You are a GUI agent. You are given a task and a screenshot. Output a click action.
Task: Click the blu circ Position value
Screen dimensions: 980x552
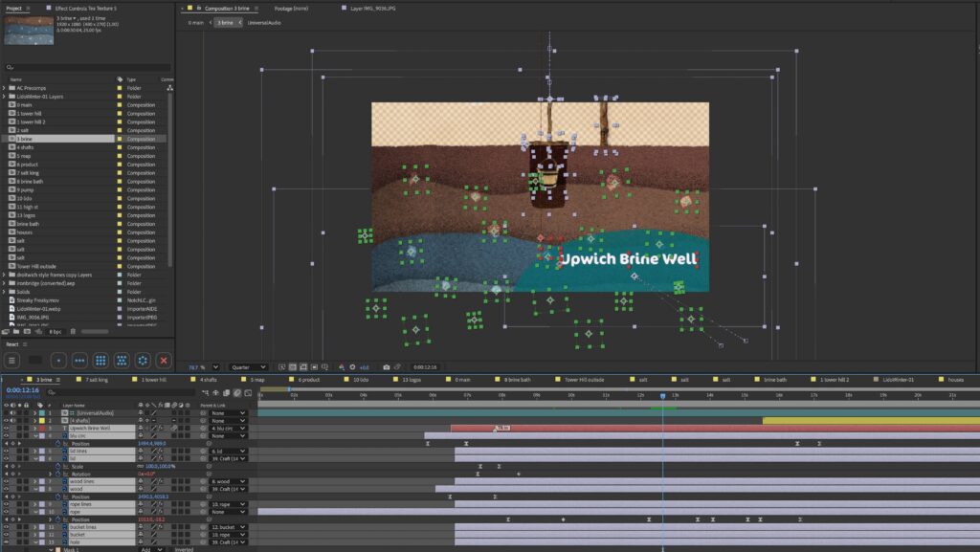point(151,443)
